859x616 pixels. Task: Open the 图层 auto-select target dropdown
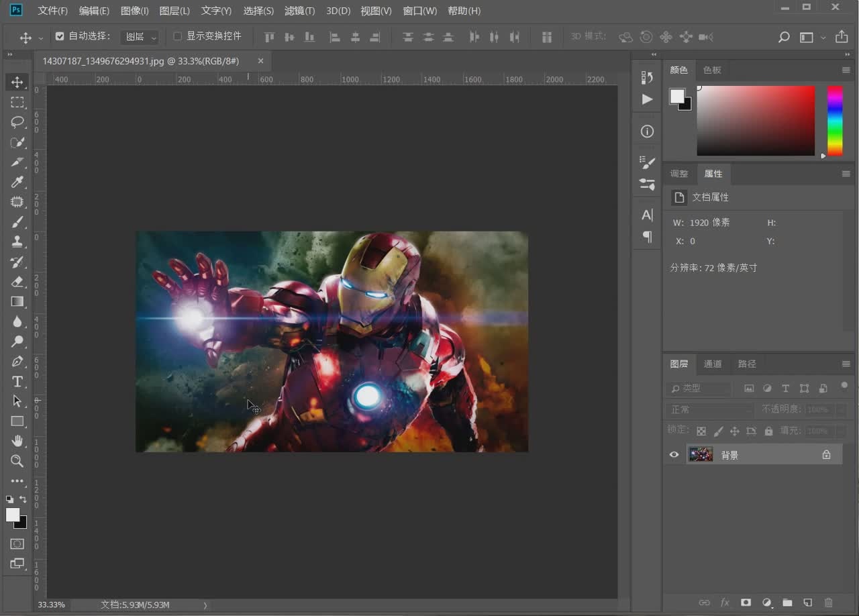(140, 37)
